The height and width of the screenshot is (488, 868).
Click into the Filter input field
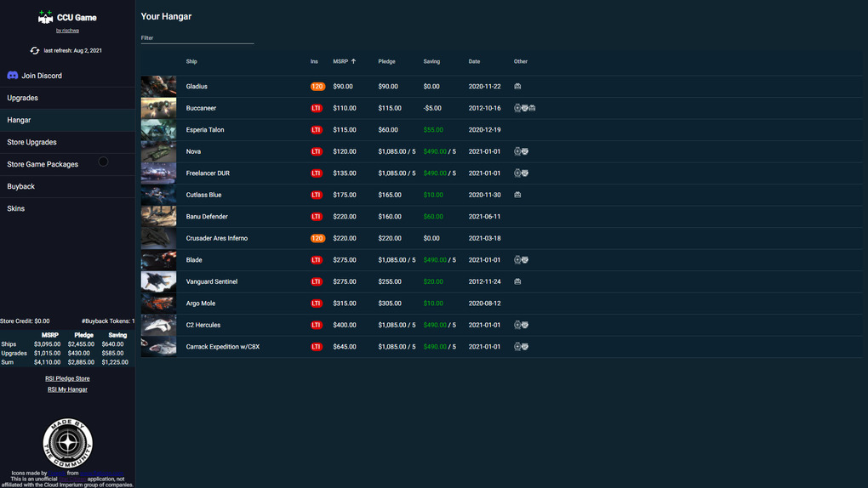click(x=197, y=37)
